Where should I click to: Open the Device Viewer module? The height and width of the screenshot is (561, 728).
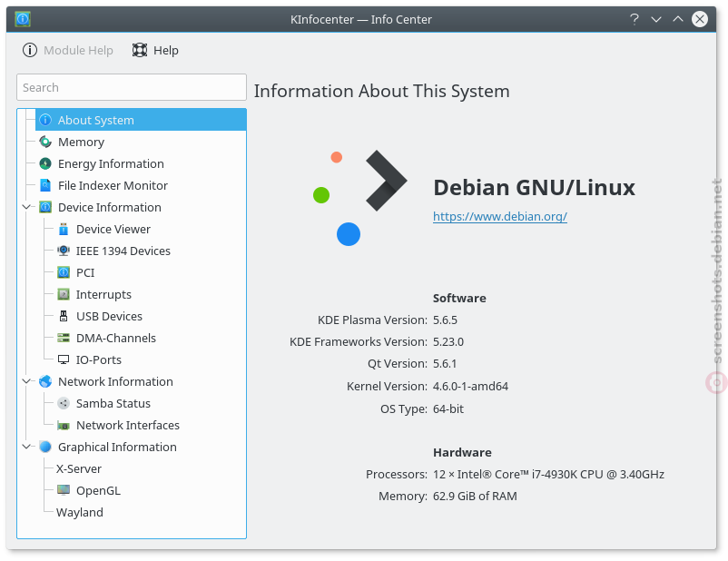click(x=113, y=229)
